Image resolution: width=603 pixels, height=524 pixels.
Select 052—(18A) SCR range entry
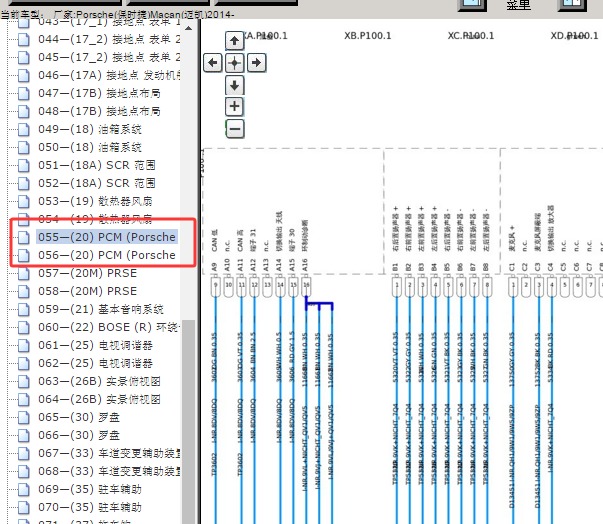coord(97,183)
